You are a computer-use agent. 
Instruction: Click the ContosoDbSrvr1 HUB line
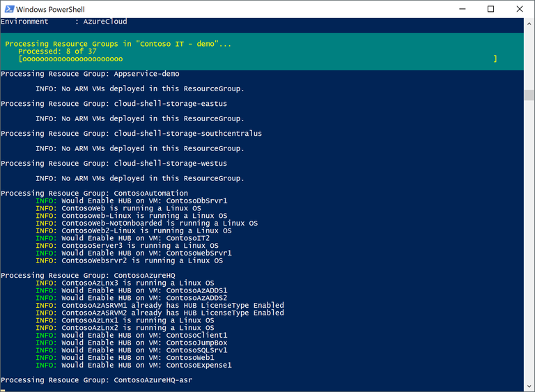(132, 201)
